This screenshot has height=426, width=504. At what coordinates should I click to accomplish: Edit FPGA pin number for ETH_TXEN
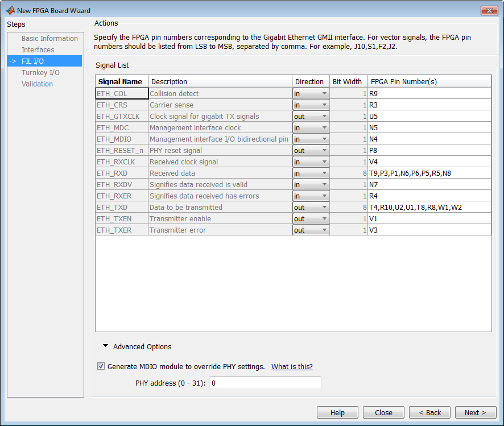[x=429, y=218]
